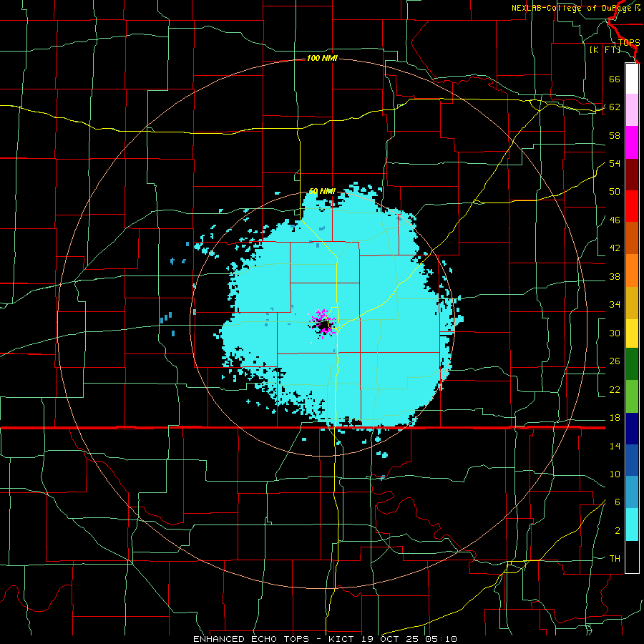Click the "14" legend value
The image size is (644, 644).
coord(615,446)
